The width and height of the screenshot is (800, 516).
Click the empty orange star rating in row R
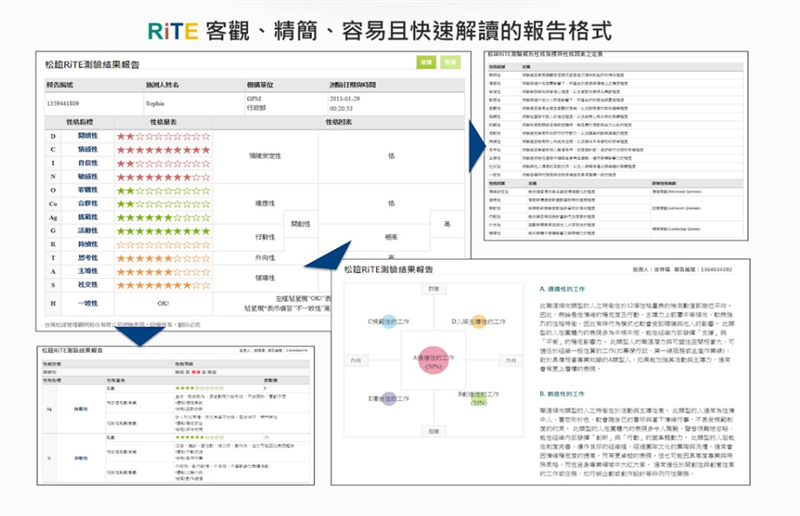(163, 245)
